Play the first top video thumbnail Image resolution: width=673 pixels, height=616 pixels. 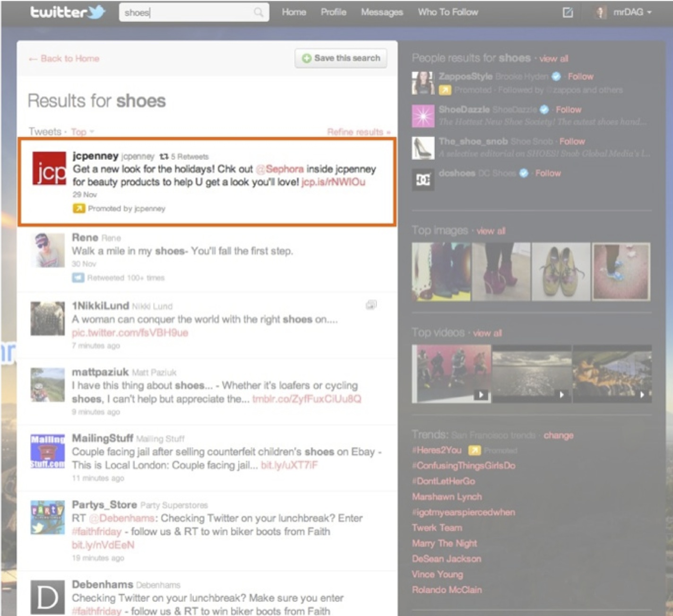(451, 374)
